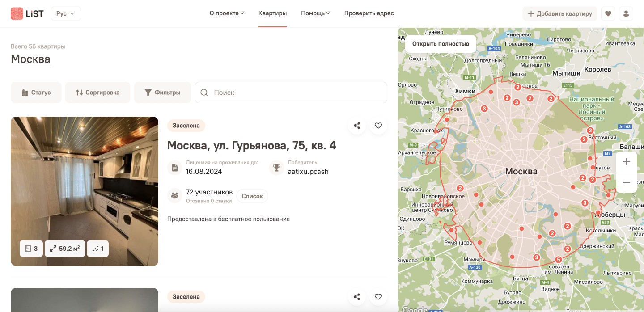Expand the Помощь menu
644x312 pixels.
[315, 13]
